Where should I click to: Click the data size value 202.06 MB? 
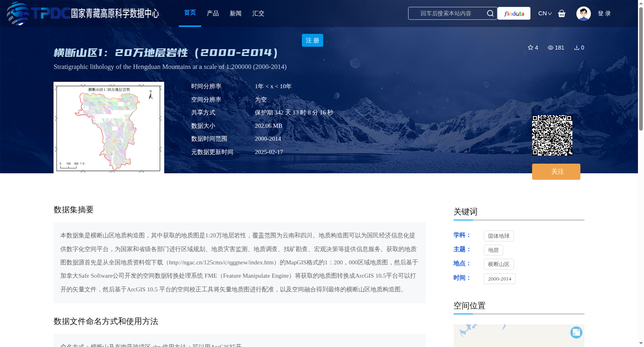tap(268, 126)
